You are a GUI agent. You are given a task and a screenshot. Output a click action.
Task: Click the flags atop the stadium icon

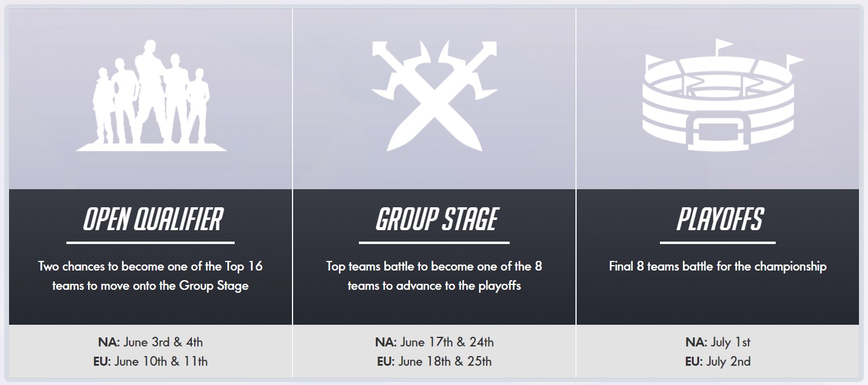tap(724, 54)
